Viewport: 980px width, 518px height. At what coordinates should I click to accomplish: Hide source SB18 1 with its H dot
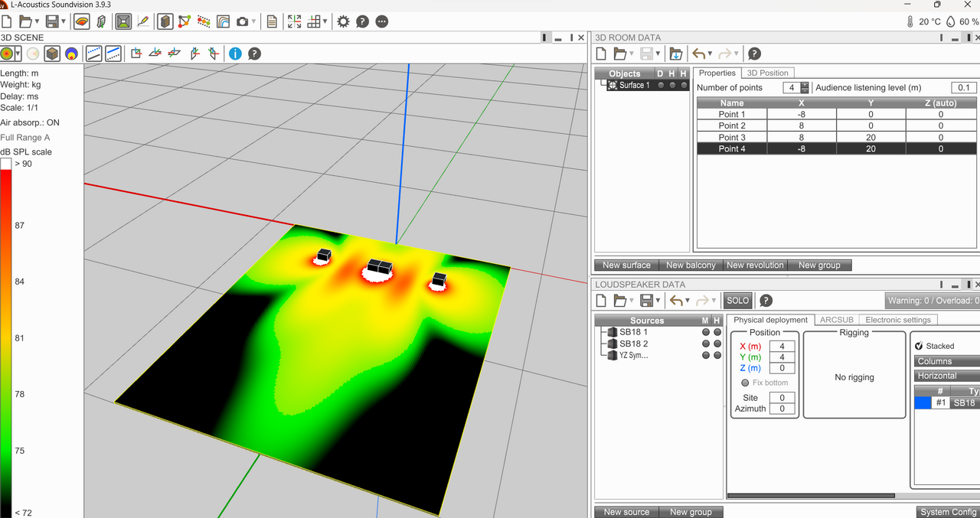click(x=717, y=332)
